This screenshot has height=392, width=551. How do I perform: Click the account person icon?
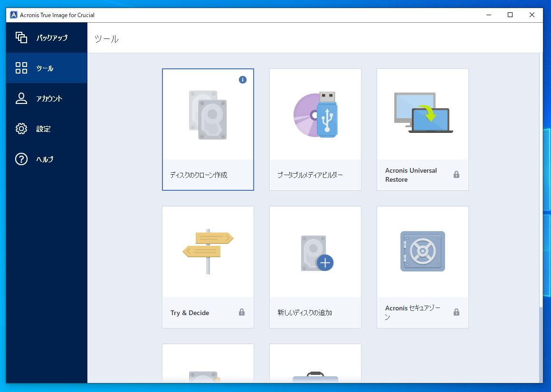(x=21, y=98)
